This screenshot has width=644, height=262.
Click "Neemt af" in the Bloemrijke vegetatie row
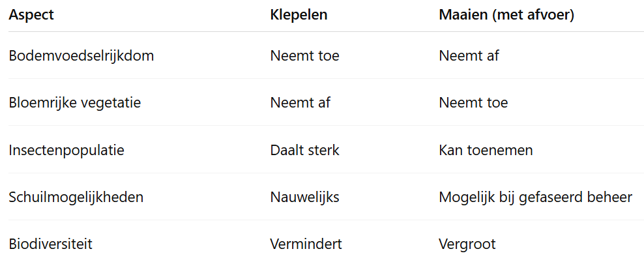tap(300, 102)
